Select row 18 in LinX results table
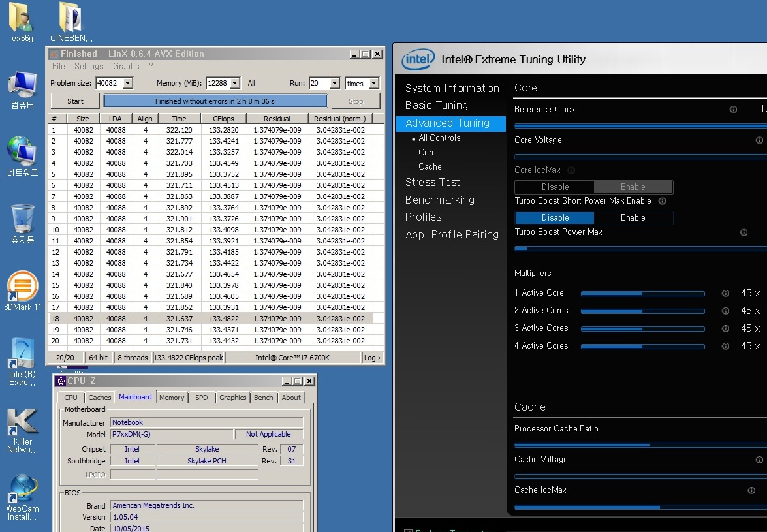767x532 pixels. coord(210,319)
